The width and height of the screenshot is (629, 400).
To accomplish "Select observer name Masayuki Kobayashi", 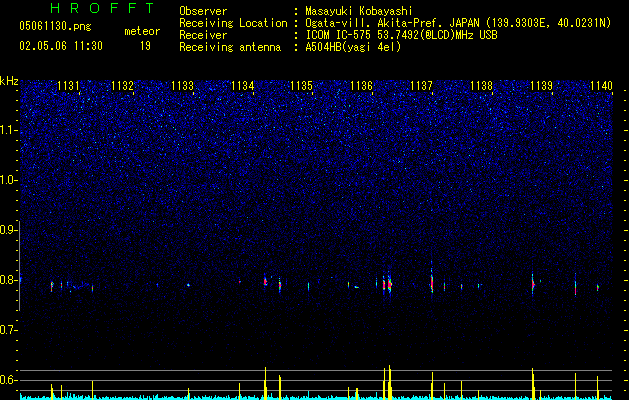I will pos(359,11).
